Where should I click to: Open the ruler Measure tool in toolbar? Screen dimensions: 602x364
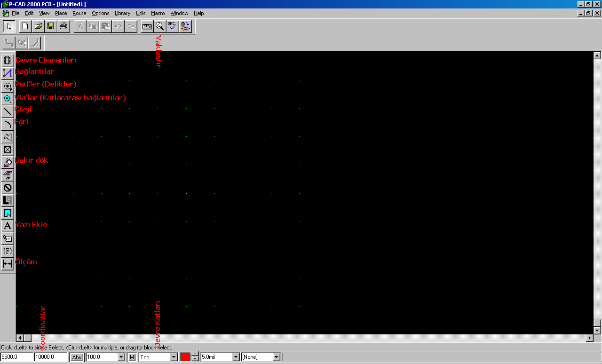point(147,26)
